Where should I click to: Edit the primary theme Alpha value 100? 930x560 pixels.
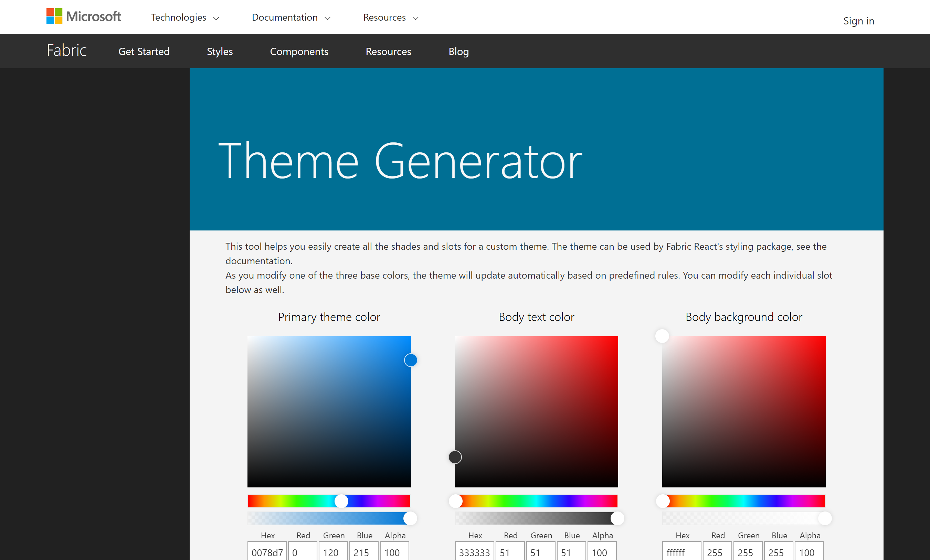(x=394, y=552)
